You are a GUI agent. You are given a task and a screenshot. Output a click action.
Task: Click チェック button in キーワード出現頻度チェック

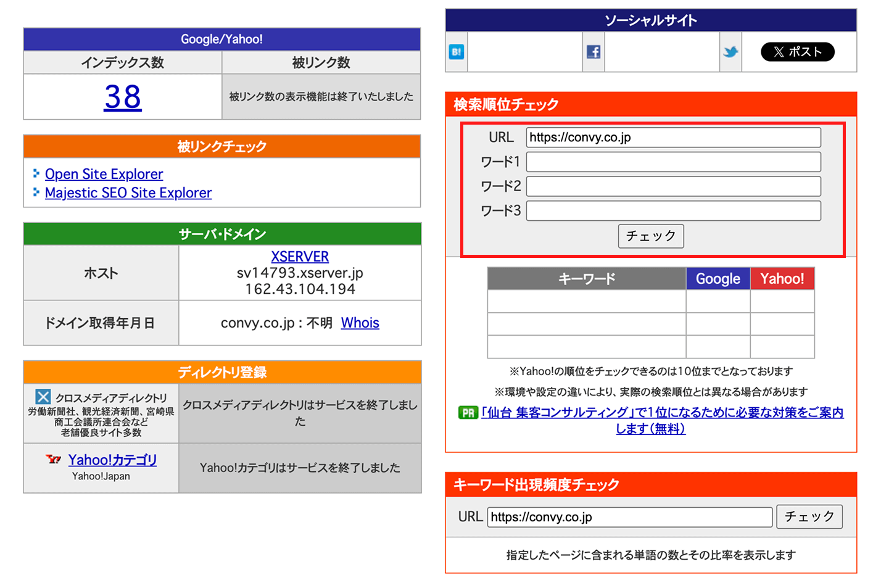[x=809, y=516]
